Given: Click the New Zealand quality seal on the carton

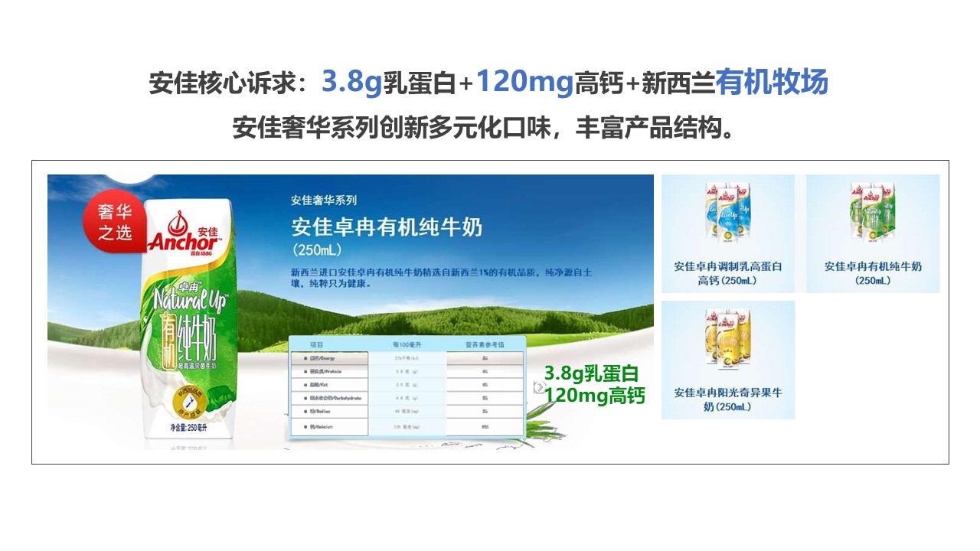Looking at the screenshot, I should [188, 402].
